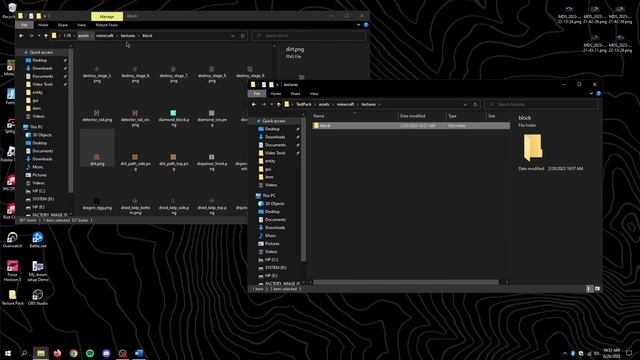Expand ribbon chevron in textures window
Viewport: 640px width, 360px height.
(x=591, y=93)
